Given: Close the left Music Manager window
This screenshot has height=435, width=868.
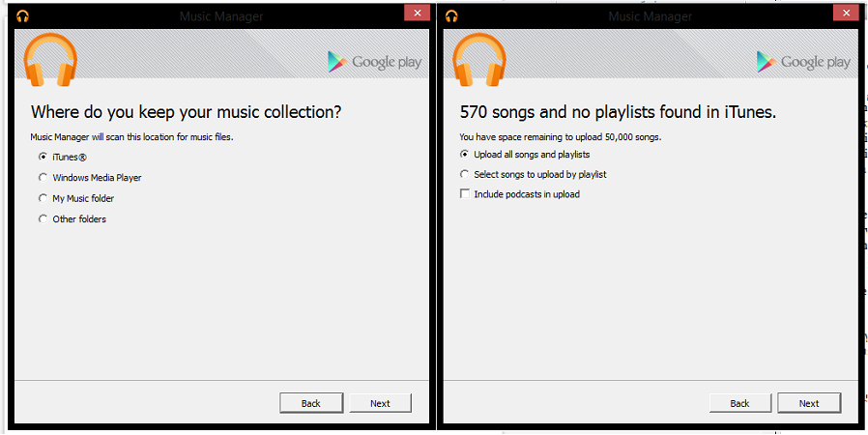Looking at the screenshot, I should coord(418,13).
